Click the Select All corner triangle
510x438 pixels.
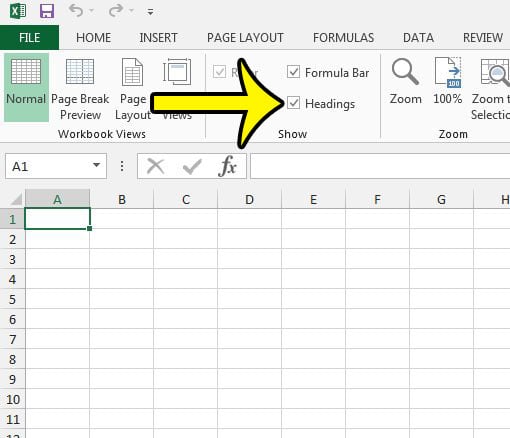(15, 199)
